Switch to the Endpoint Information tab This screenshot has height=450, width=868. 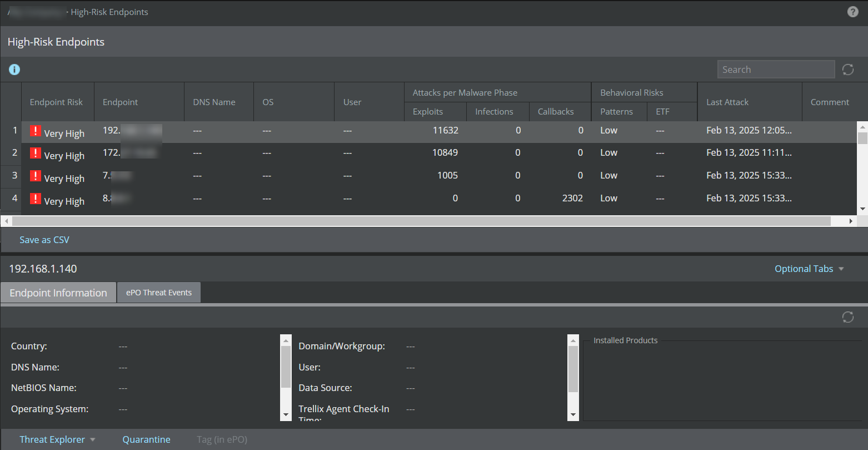58,293
